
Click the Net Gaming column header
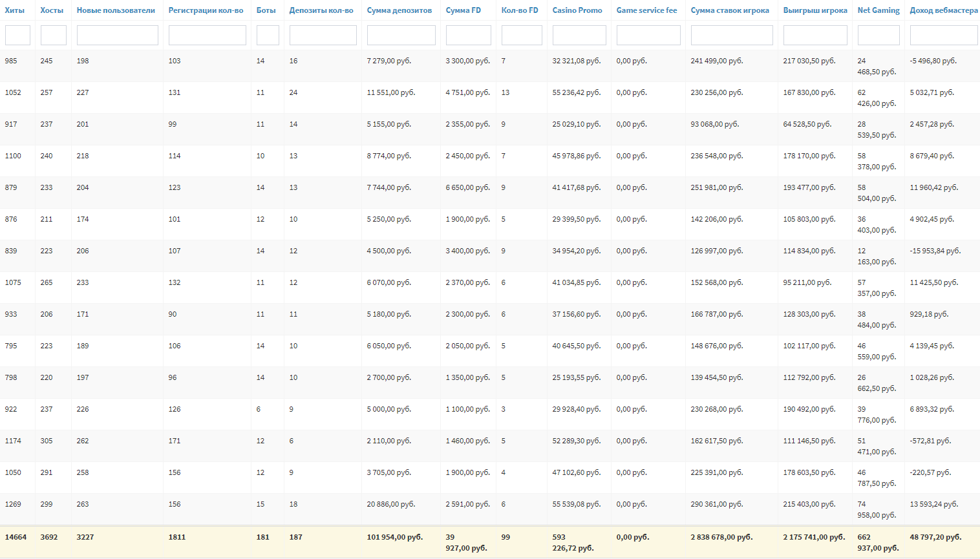point(878,10)
